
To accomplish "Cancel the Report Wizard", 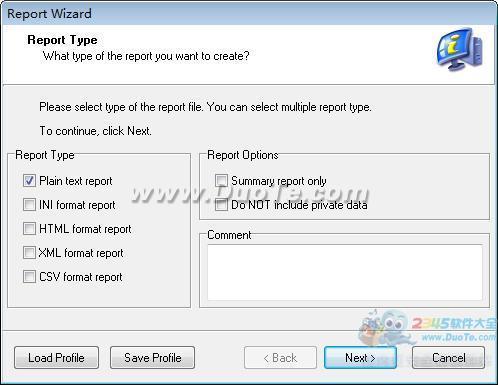I will (x=448, y=358).
